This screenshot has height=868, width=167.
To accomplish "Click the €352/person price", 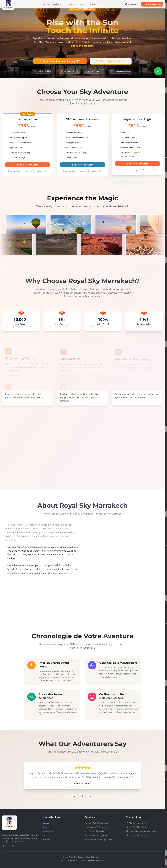I will pos(82,126).
